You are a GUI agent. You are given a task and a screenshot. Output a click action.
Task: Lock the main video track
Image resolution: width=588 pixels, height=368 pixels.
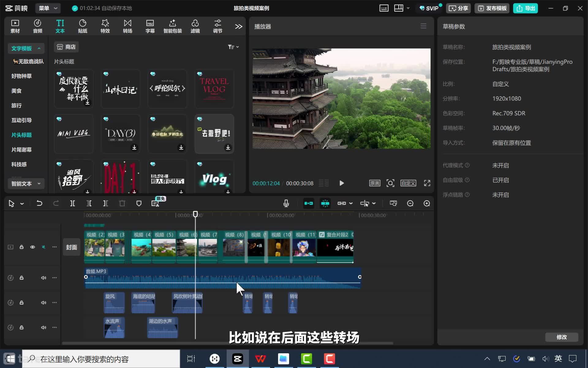point(21,247)
